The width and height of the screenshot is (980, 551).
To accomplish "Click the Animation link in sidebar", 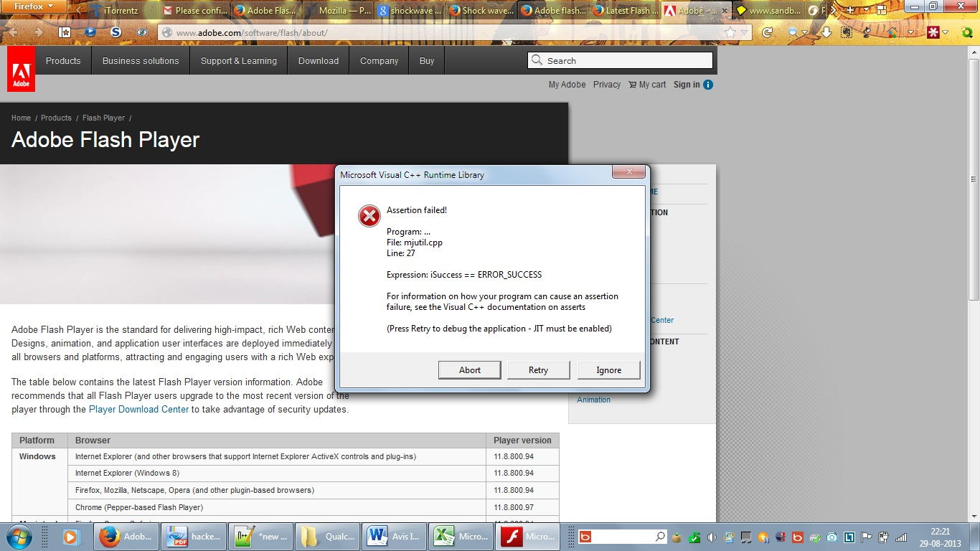I will tap(594, 400).
